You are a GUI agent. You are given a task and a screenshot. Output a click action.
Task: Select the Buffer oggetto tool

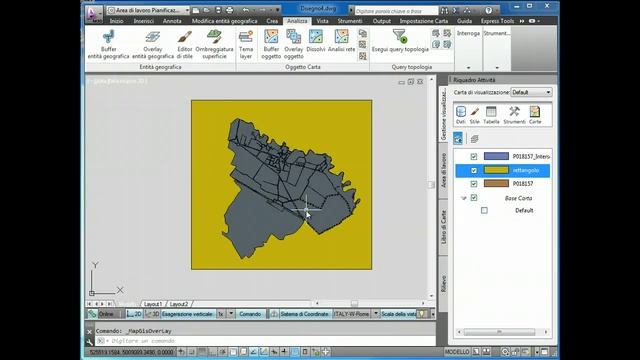[x=271, y=44]
